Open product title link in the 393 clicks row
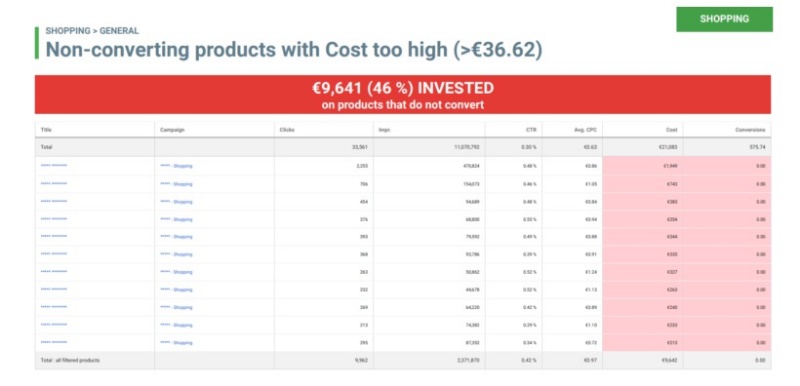The image size is (800, 386). 54,236
